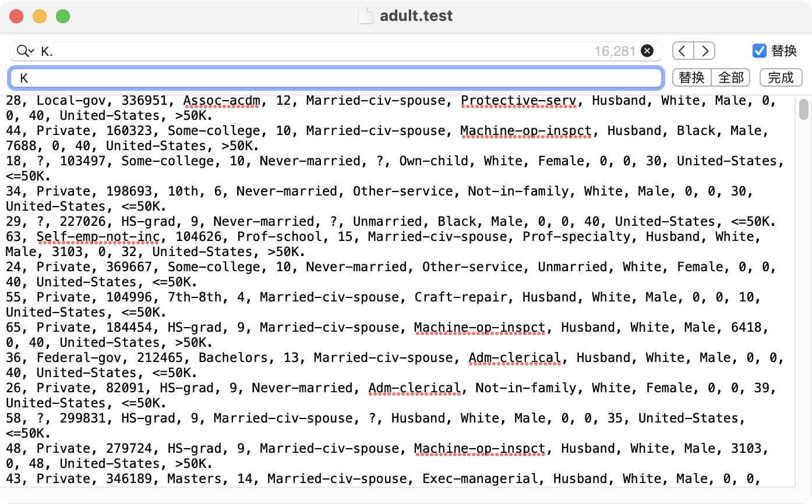
Task: Click the word Craft-repair
Action: [x=460, y=297]
